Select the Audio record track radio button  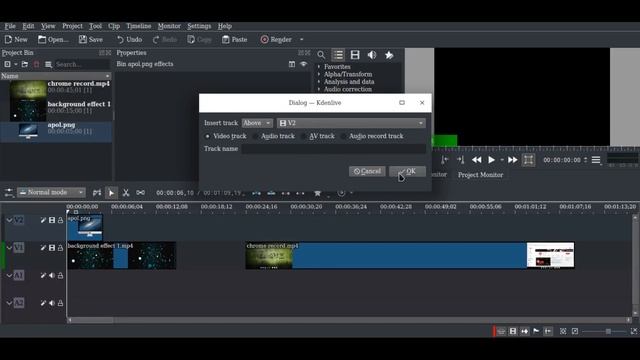(x=343, y=136)
